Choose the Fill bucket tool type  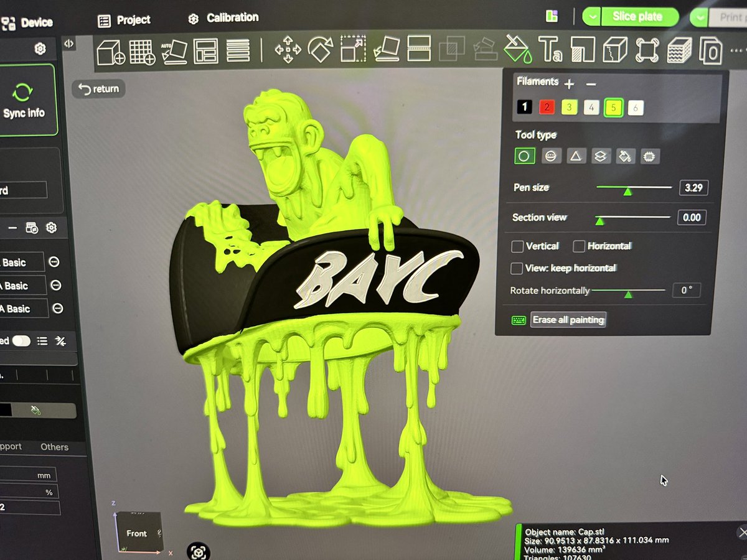(625, 156)
